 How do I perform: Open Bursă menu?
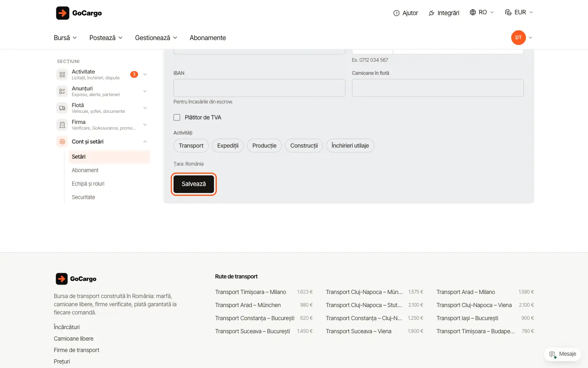65,38
